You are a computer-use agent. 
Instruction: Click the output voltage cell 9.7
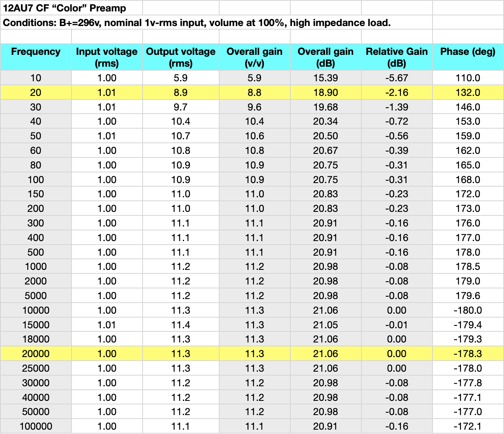pos(181,107)
